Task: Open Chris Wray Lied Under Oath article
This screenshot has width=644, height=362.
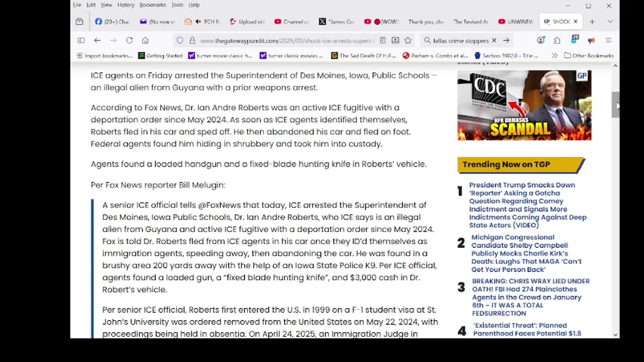Action: (530, 297)
